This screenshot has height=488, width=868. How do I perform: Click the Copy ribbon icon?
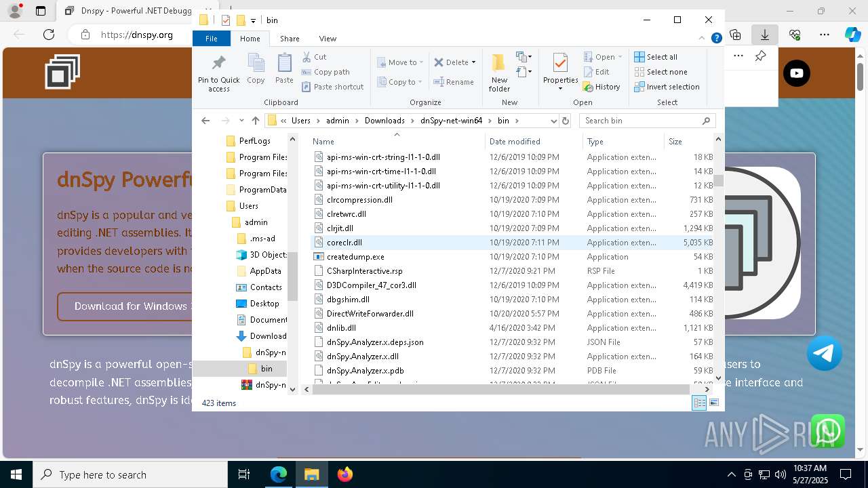pyautogui.click(x=256, y=68)
